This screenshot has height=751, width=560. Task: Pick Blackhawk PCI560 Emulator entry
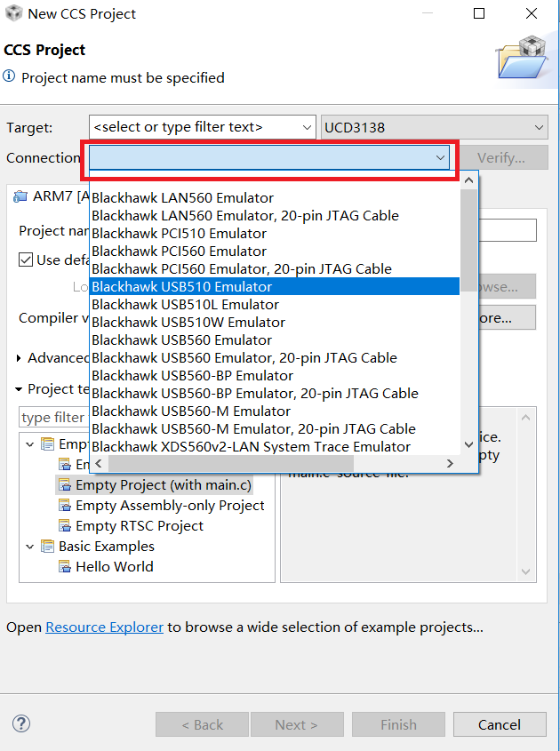pyautogui.click(x=275, y=251)
